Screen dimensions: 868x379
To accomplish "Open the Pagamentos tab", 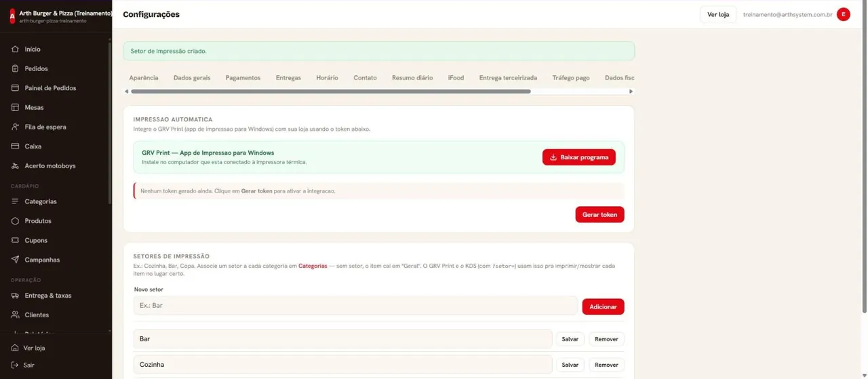I will [243, 78].
